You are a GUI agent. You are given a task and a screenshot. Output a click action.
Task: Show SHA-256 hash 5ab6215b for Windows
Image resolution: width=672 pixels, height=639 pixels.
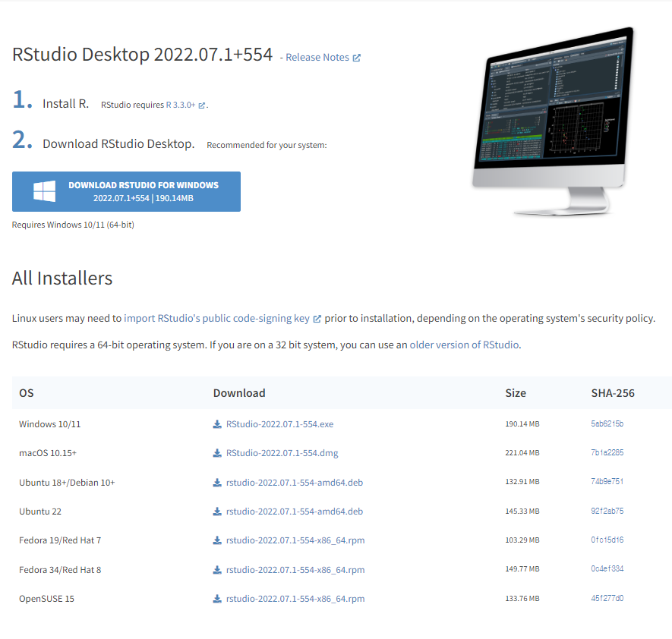(607, 424)
